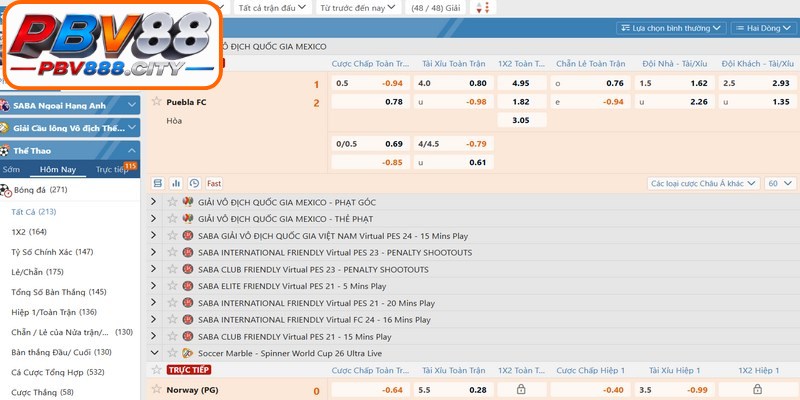This screenshot has width=800, height=400.
Task: Open the statistics bar-chart icon
Action: (x=176, y=183)
